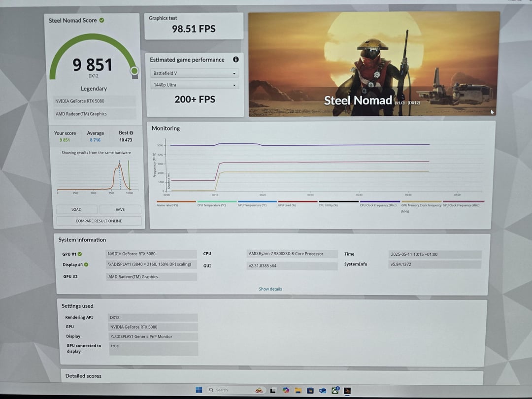Image resolution: width=532 pixels, height=399 pixels.
Task: Click the score distribution histogram chart
Action: pyautogui.click(x=98, y=176)
